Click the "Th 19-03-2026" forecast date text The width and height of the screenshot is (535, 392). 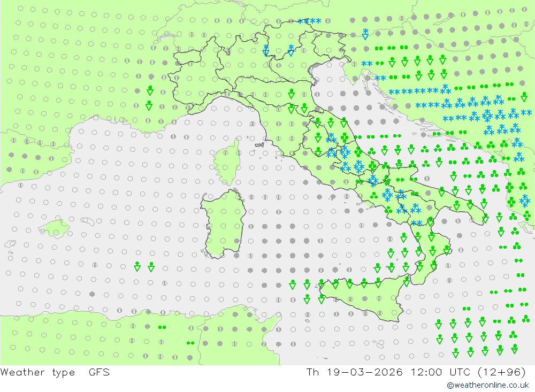[355, 372]
